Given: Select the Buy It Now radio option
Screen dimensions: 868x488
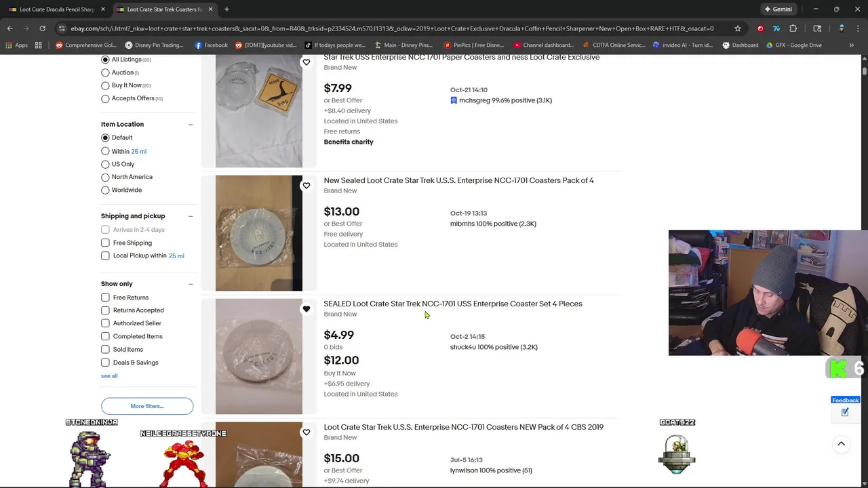Looking at the screenshot, I should (105, 85).
